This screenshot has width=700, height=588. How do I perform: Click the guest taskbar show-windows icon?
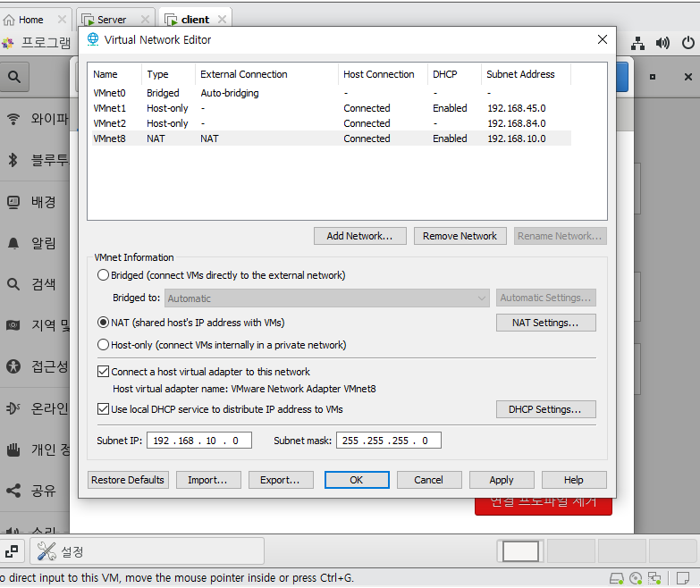(x=12, y=551)
